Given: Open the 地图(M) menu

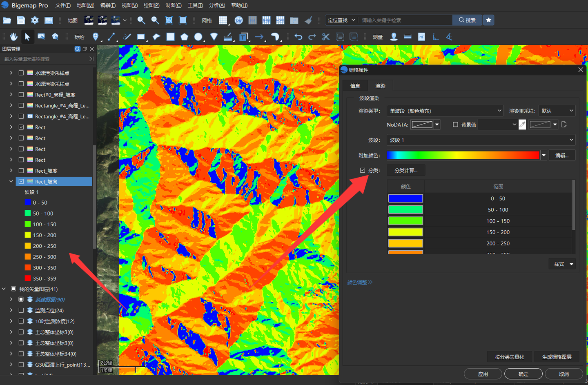Looking at the screenshot, I should pyautogui.click(x=85, y=5).
